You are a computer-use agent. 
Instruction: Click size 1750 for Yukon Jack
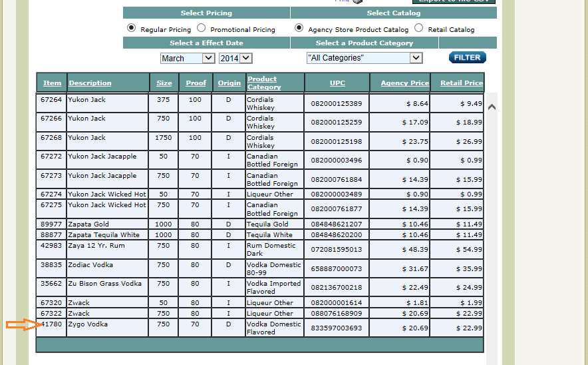point(164,137)
